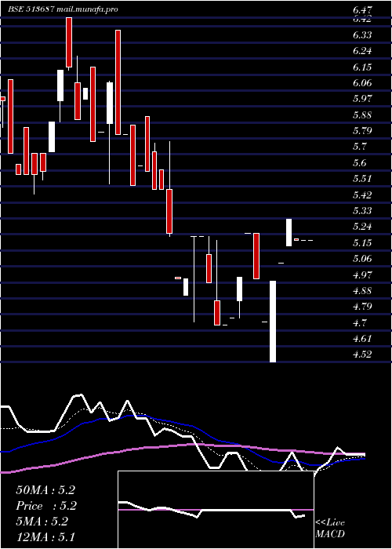Image resolution: width=392 pixels, height=549 pixels.
Task: Click the Live MACD label
Action: click(x=330, y=529)
